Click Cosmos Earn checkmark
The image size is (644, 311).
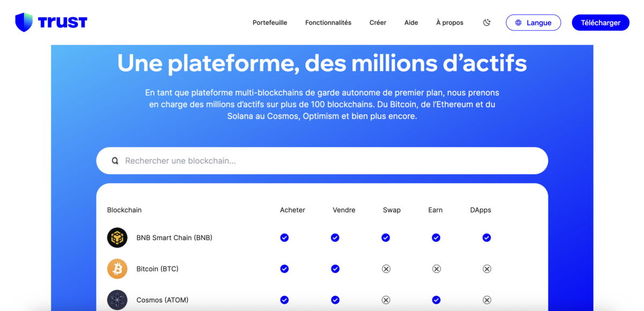point(436,300)
